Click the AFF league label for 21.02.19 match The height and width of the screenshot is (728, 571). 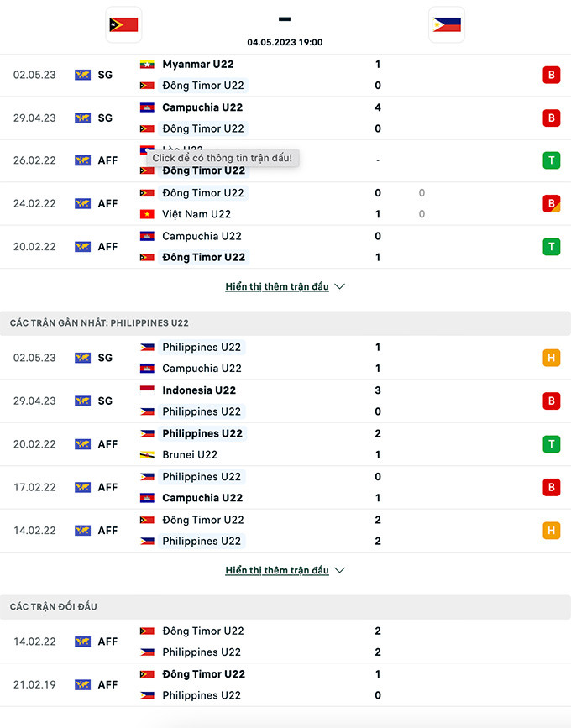click(107, 685)
